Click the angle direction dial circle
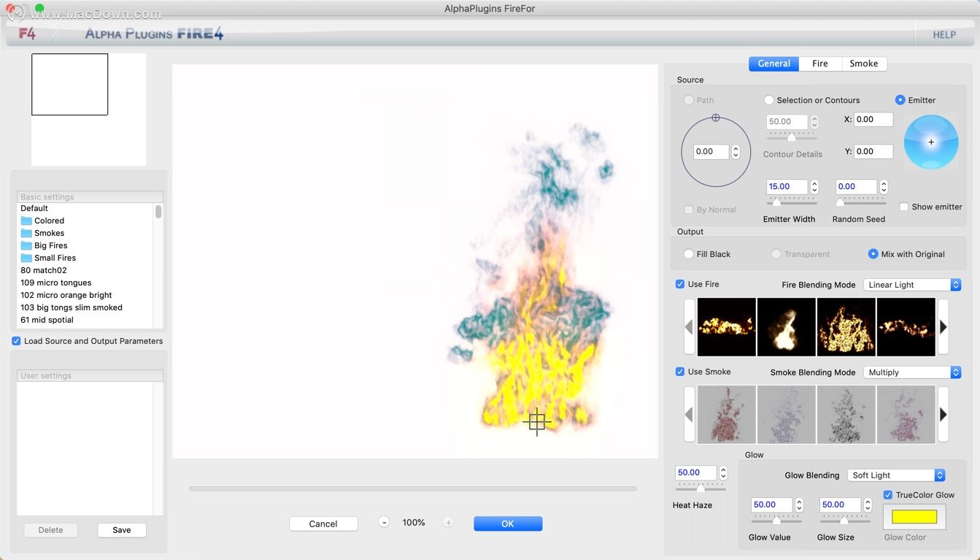980x560 pixels. (716, 152)
